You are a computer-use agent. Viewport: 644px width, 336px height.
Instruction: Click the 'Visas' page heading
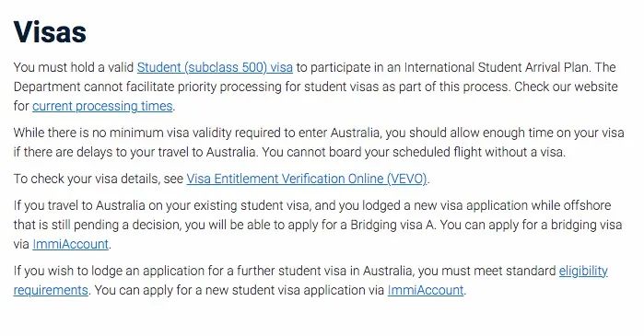(50, 31)
